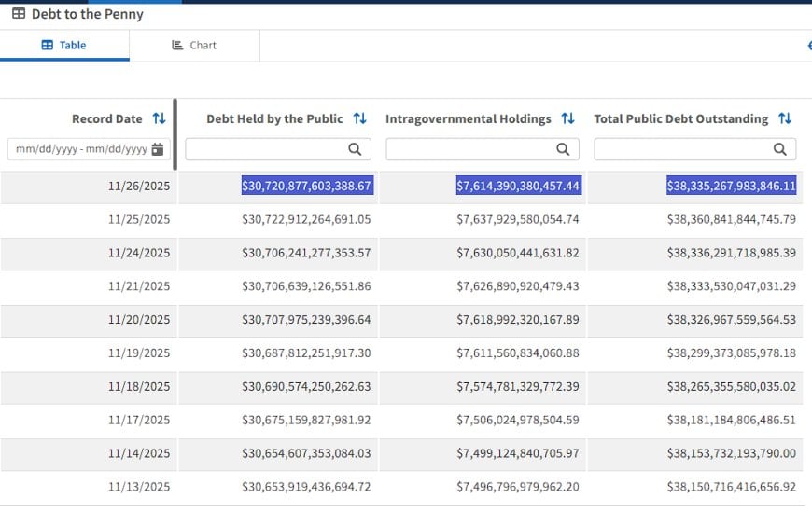Click search icon in Debt Held filter
Image resolution: width=812 pixels, height=512 pixels.
[x=355, y=149]
